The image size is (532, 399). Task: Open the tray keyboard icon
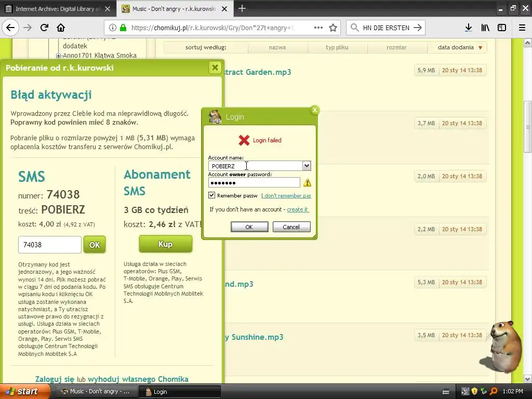coord(446,392)
